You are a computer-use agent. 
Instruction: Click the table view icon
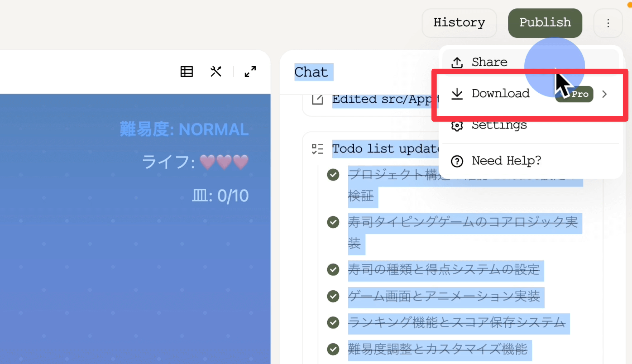186,71
